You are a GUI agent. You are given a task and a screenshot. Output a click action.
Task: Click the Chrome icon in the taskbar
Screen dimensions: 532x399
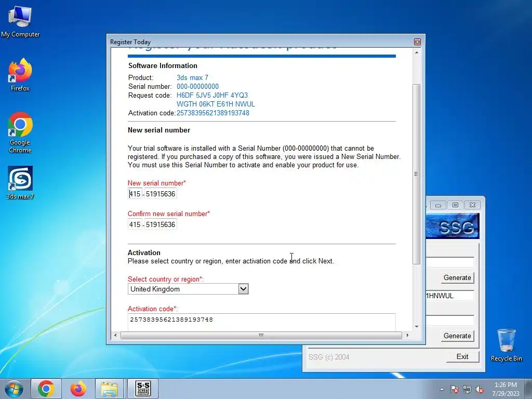[x=46, y=389]
